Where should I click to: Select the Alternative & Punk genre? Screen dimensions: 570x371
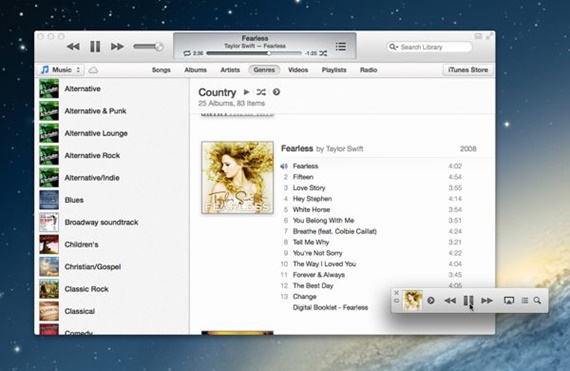pos(112,111)
